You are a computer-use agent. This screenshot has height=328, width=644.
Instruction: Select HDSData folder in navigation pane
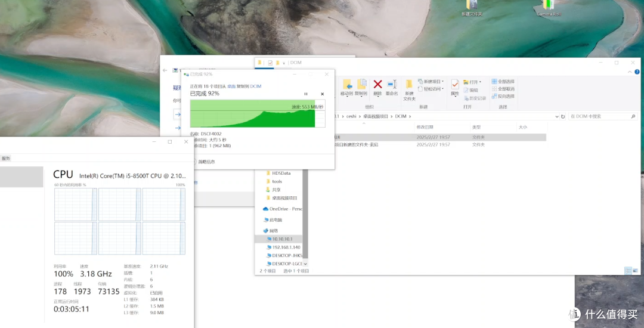(278, 173)
